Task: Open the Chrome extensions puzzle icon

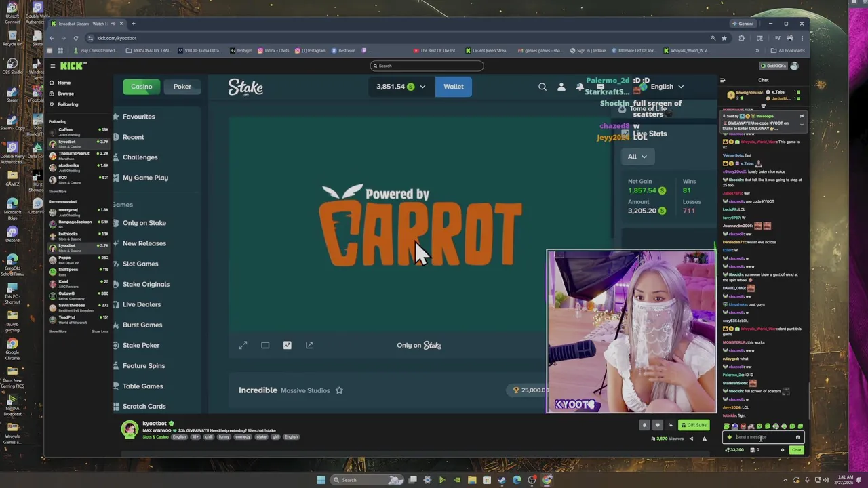Action: pyautogui.click(x=741, y=38)
